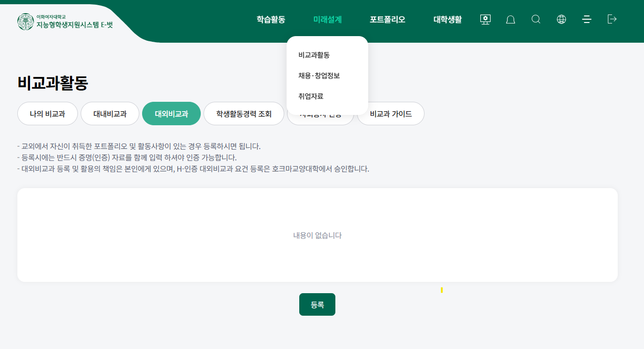Choose 채용·창업정보 from the dropdown
The width and height of the screenshot is (644, 349).
(x=319, y=76)
